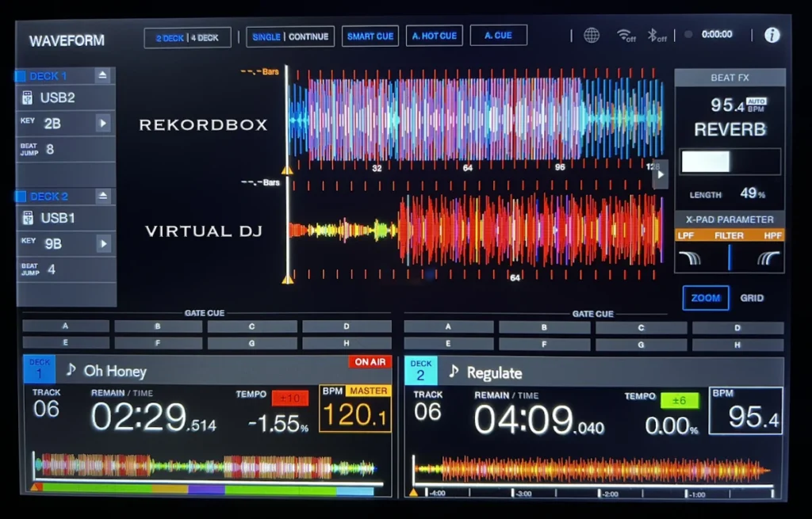Image resolution: width=812 pixels, height=519 pixels.
Task: Toggle BPM Master on Deck 1
Action: click(x=368, y=391)
